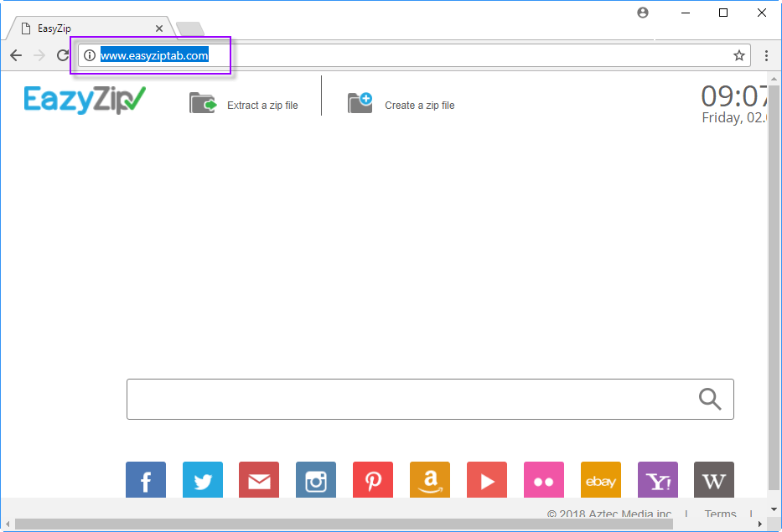Close the EasyZip tab
This screenshot has height=532, width=782.
click(159, 28)
